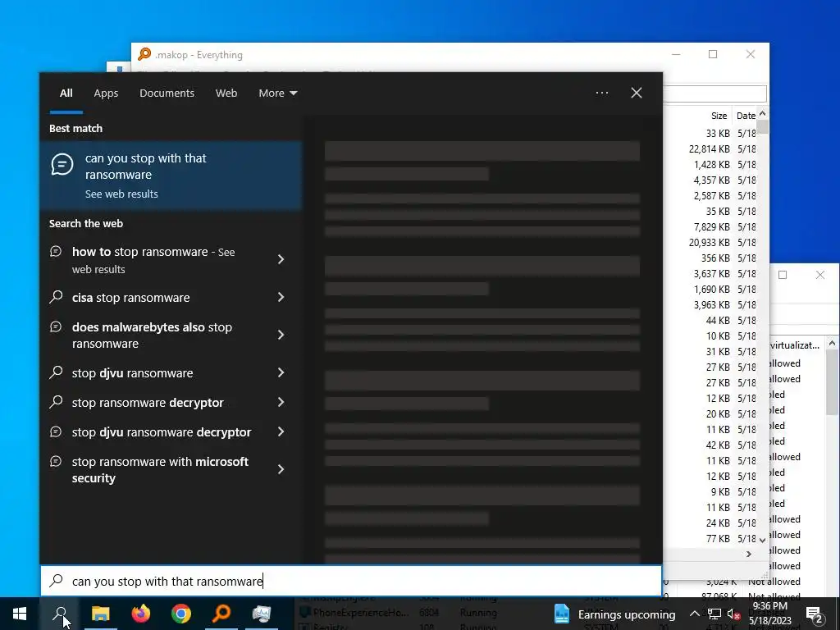The height and width of the screenshot is (630, 840).
Task: Expand arrow for 'cisa stop ransomware'
Action: 281,297
